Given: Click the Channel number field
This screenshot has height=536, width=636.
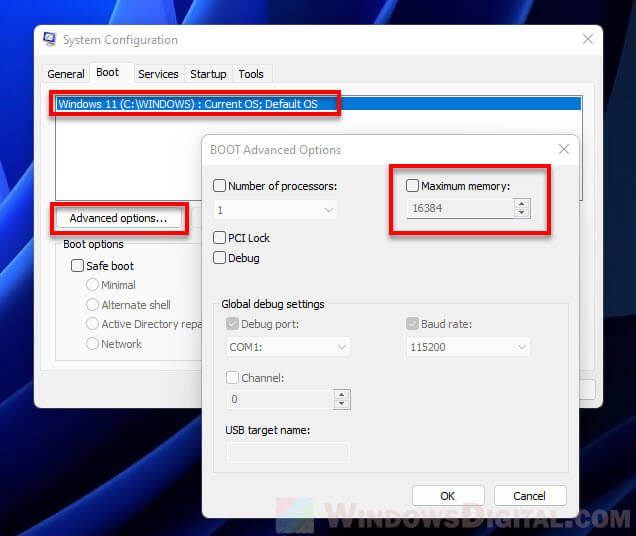Looking at the screenshot, I should [280, 399].
